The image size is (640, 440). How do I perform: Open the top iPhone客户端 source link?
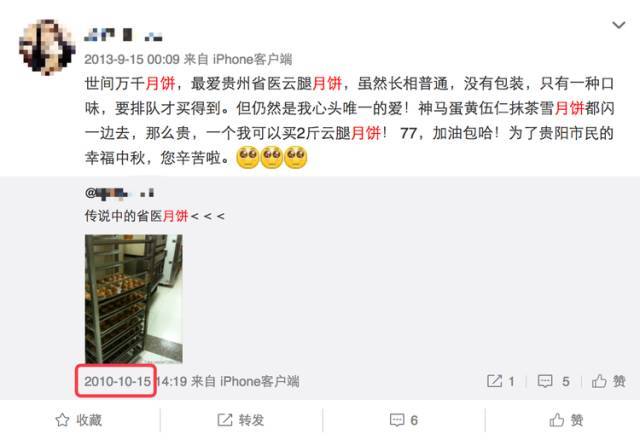252,60
